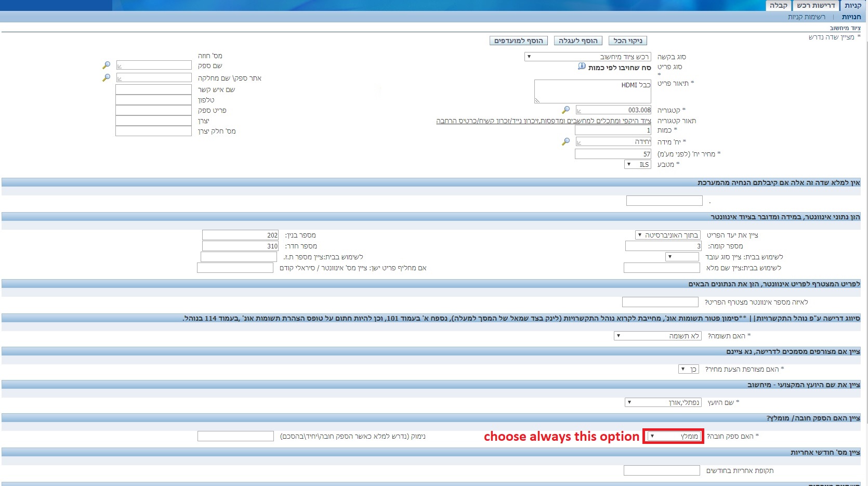Open the category description link ציוד היקפי ומתכלים
The width and height of the screenshot is (868, 486).
(543, 121)
